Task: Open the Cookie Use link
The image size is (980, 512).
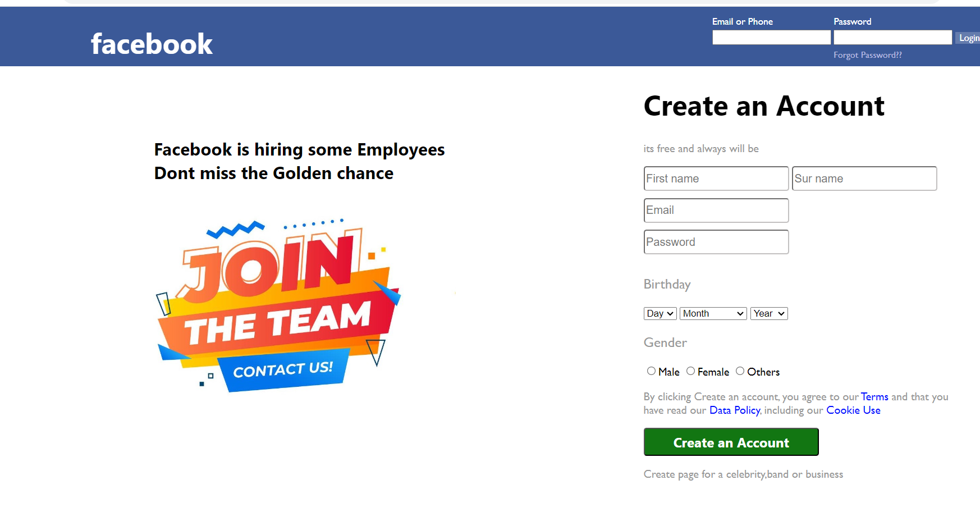Action: click(x=853, y=410)
